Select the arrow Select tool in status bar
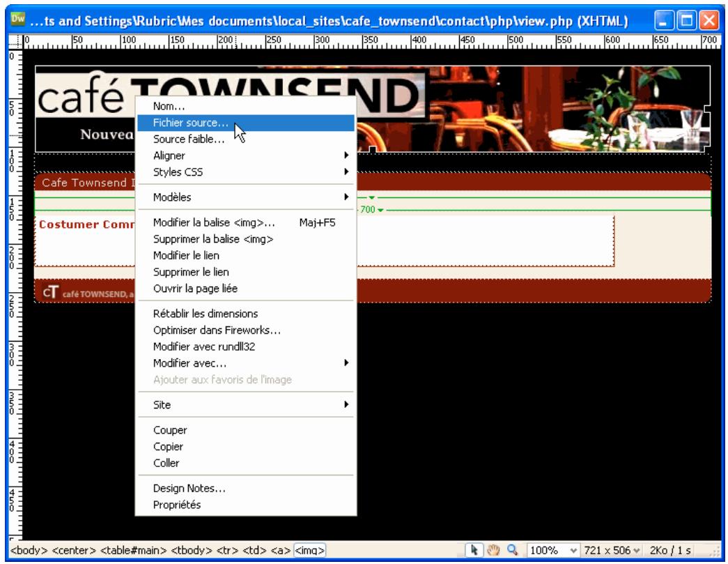The width and height of the screenshot is (728, 564). point(474,550)
